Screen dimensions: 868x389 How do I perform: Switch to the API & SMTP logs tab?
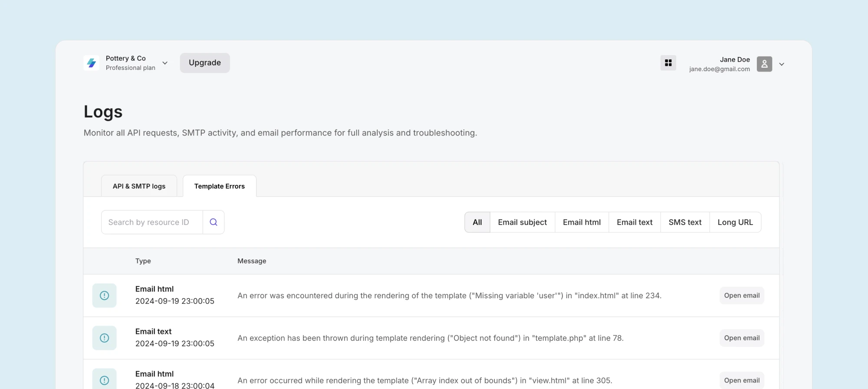(139, 186)
